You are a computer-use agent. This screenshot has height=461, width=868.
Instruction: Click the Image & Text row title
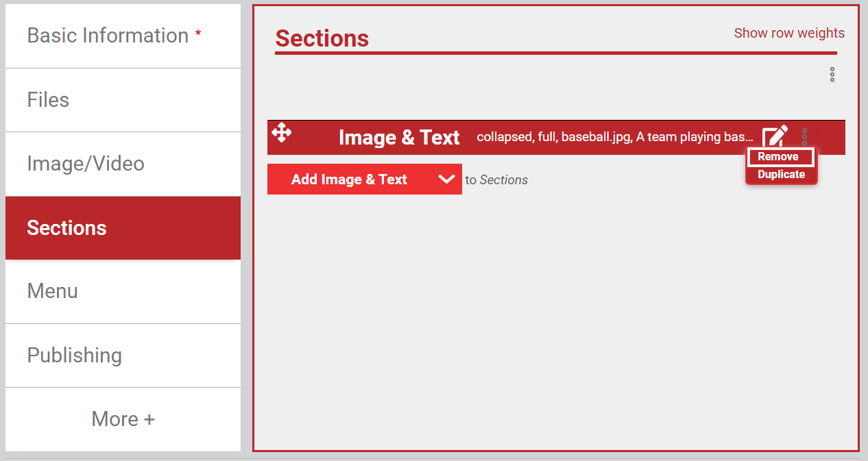coord(399,138)
